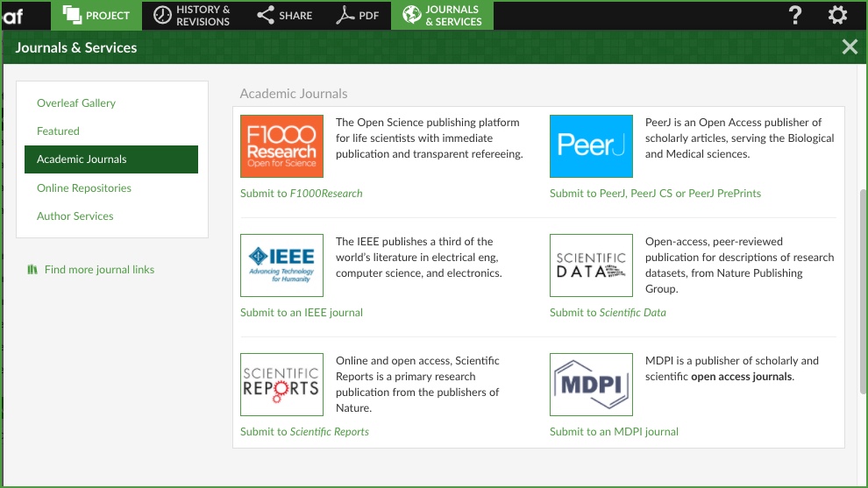
Task: Click Submit to an IEEE journal link
Action: [302, 312]
